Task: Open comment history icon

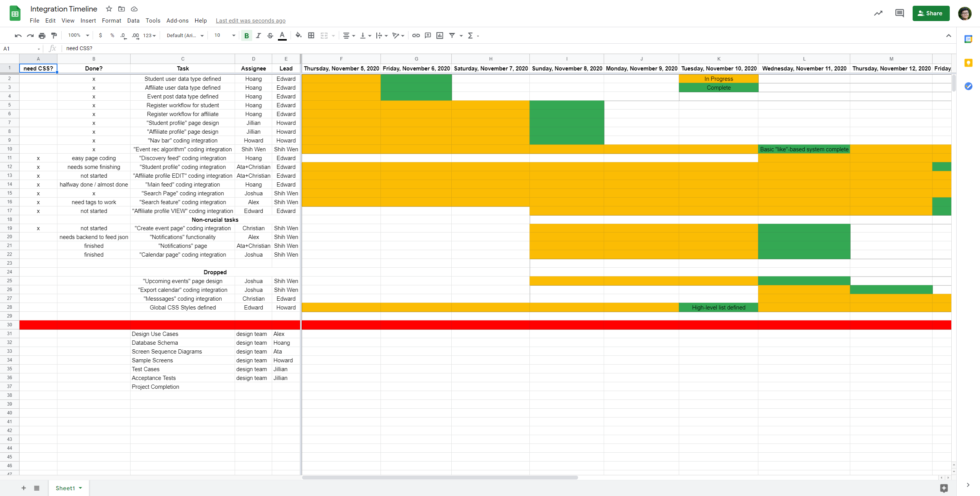Action: point(899,13)
